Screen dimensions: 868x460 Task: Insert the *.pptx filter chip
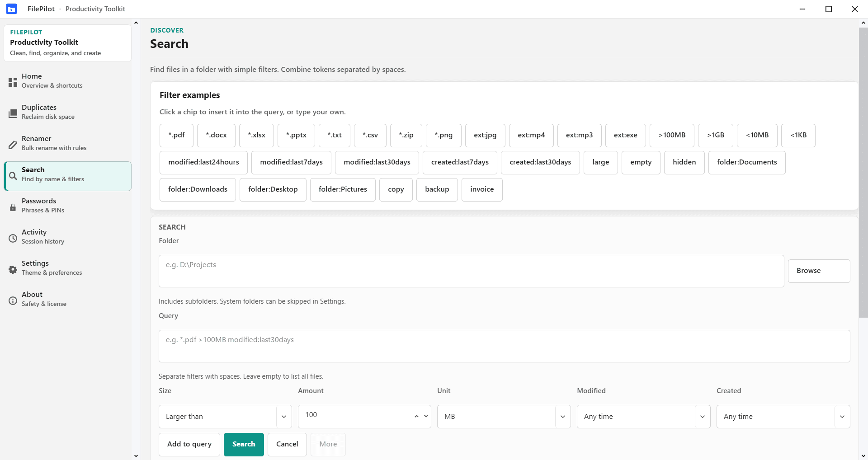pos(296,135)
